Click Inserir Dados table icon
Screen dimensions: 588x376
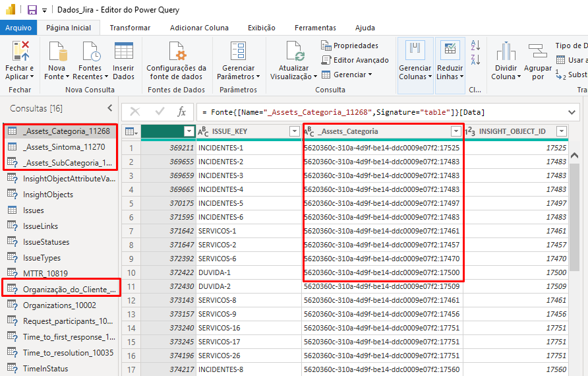[124, 51]
